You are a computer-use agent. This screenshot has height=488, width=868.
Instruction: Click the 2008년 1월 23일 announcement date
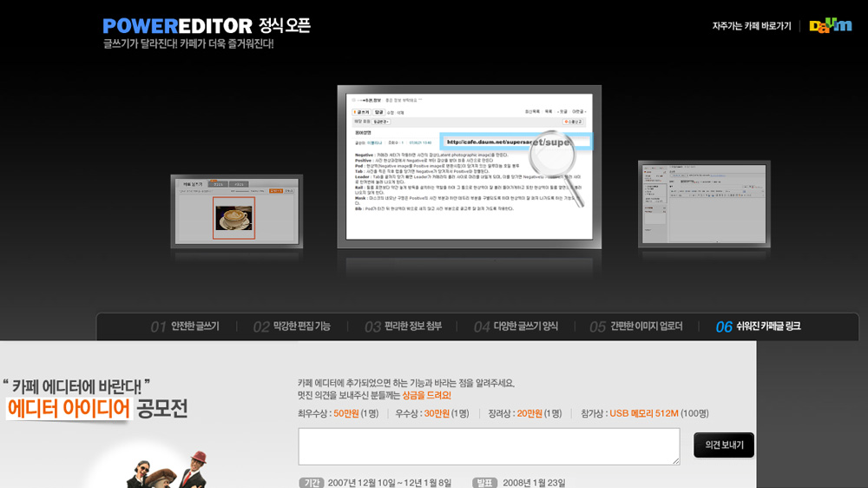pyautogui.click(x=534, y=483)
